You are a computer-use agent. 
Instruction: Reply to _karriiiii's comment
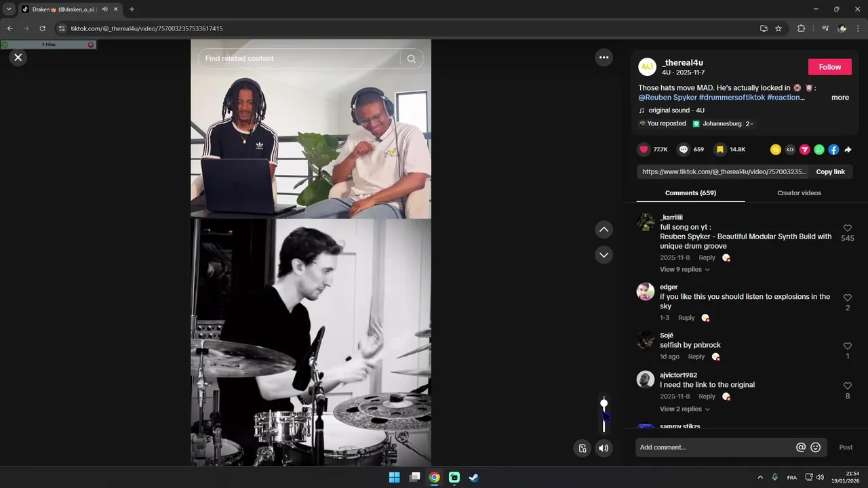pyautogui.click(x=707, y=258)
